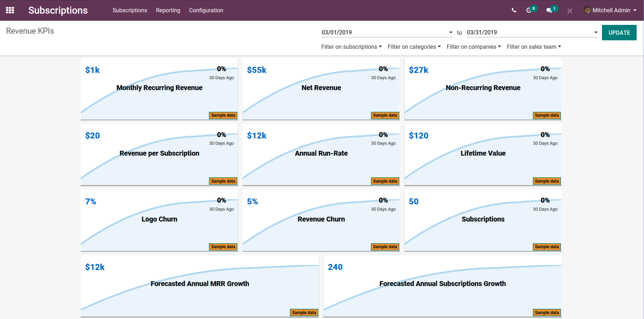This screenshot has width=644, height=319.
Task: Open the Configuration menu
Action: (206, 11)
